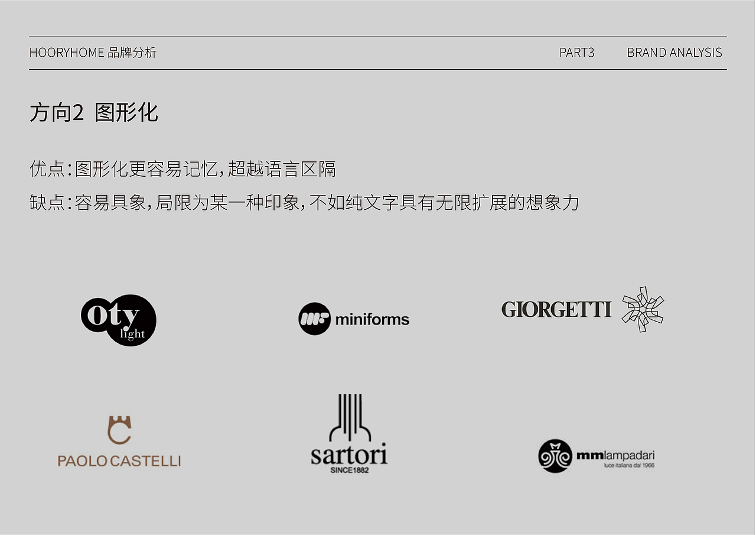Click the 'BRAND ANALYSIS' header label
The image size is (756, 535).
click(674, 53)
